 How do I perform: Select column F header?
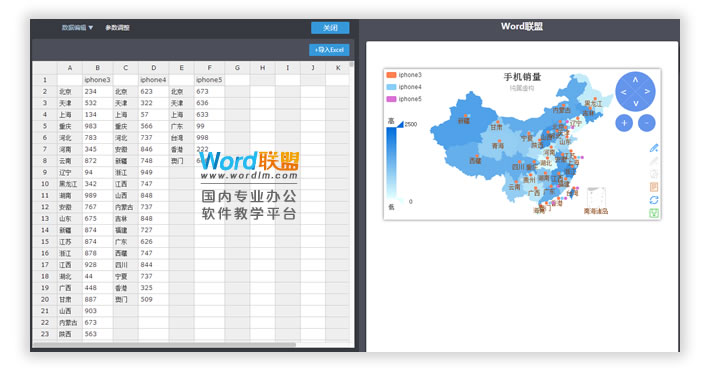pyautogui.click(x=209, y=68)
